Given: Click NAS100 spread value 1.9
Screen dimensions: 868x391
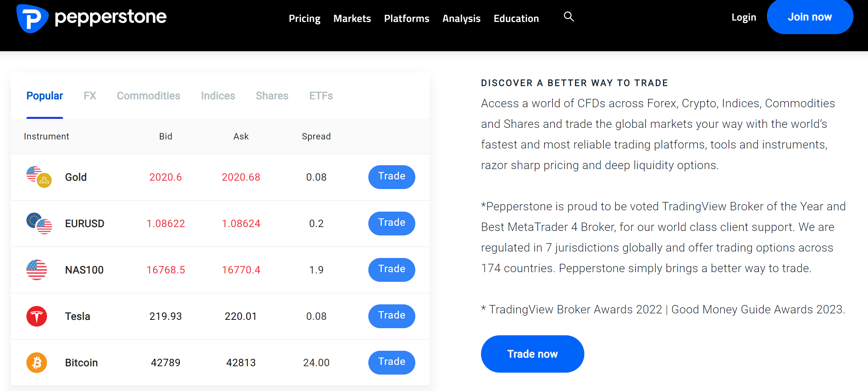Looking at the screenshot, I should click(316, 270).
